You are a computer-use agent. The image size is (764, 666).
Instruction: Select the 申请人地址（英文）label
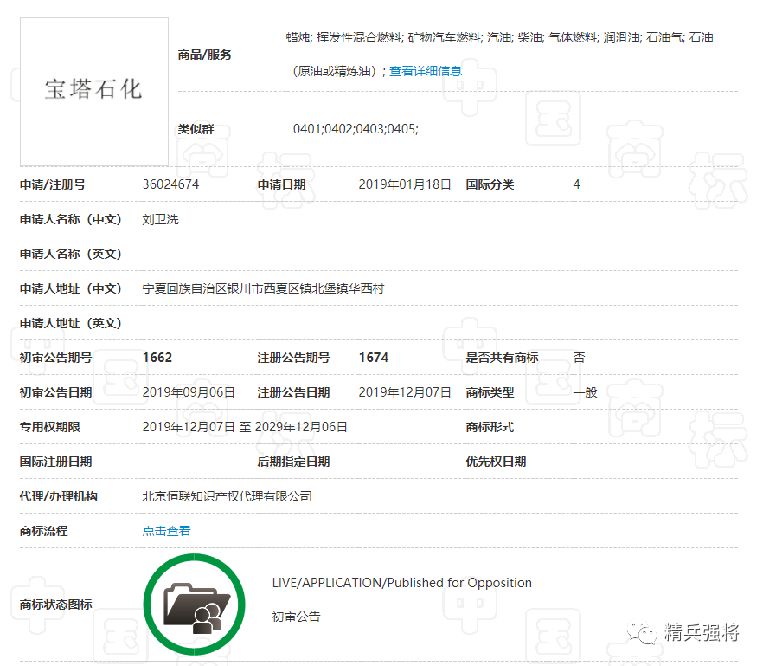70,323
